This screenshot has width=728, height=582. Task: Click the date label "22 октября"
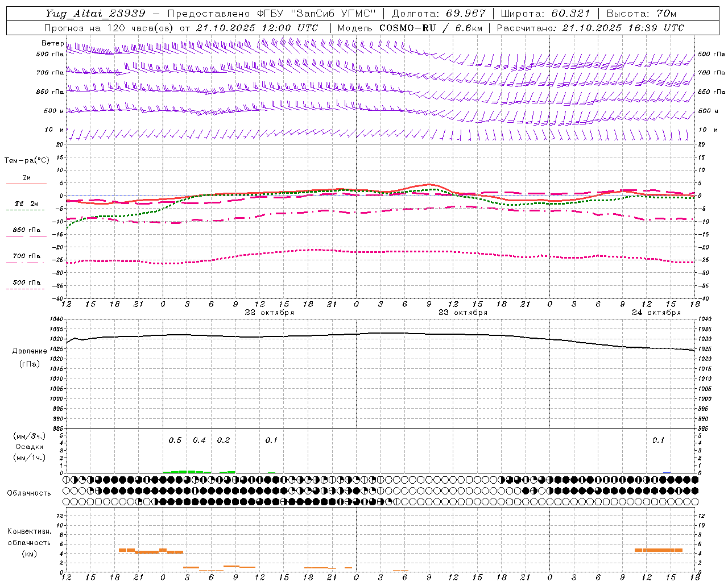point(269,313)
